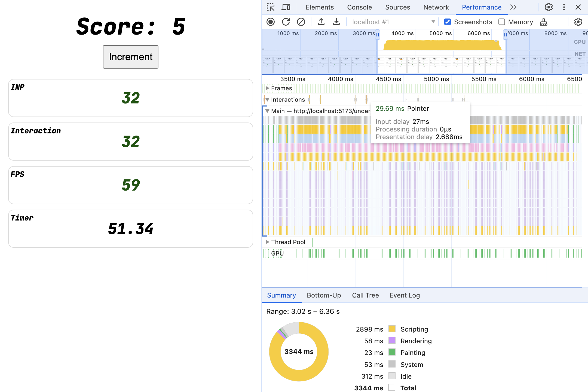Switch to the Bottom-Up tab
Screen dimensions: 588x392
click(324, 295)
